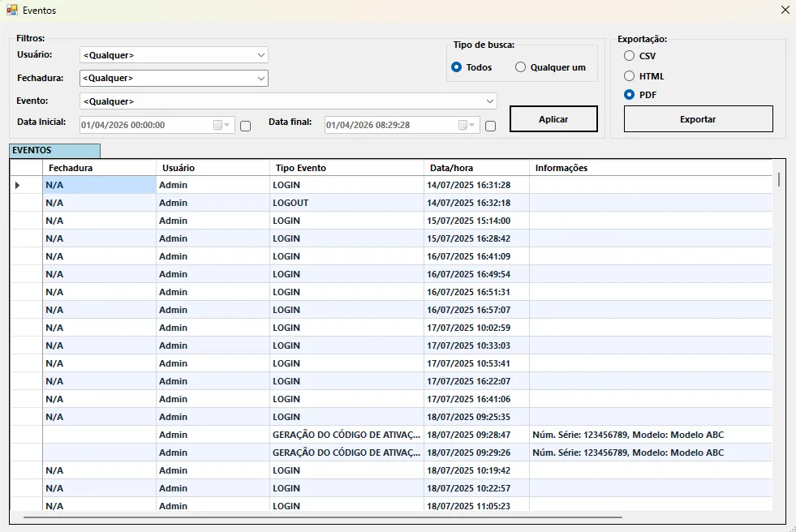The image size is (796, 532).
Task: Select the cell 16/07/2025 16:57:07
Action: pos(476,310)
